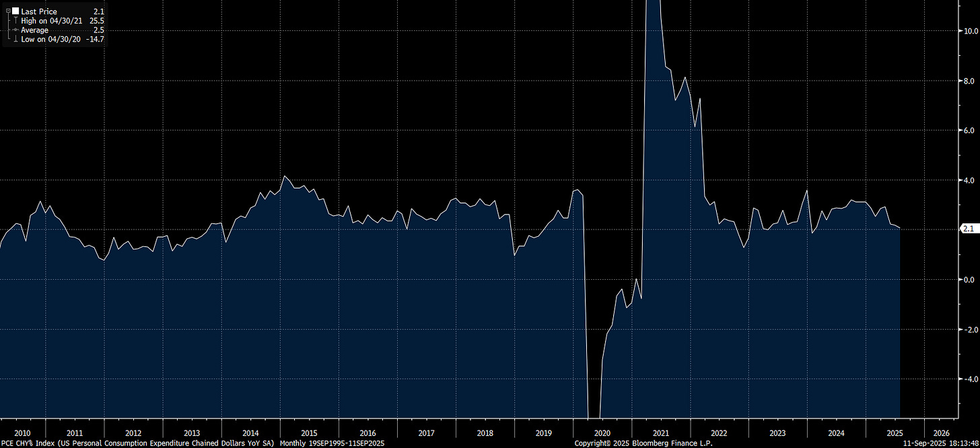980x448 pixels.
Task: Select the -4.0 y-axis label
Action: [x=971, y=379]
